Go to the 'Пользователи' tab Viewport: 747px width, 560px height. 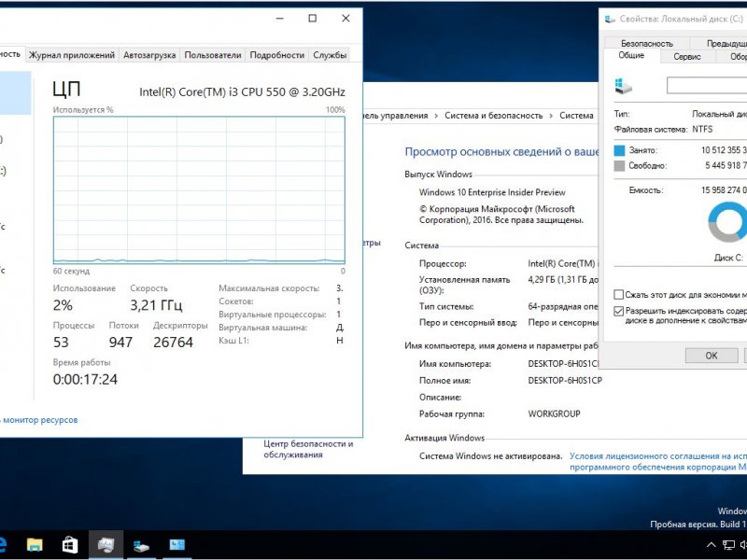213,55
